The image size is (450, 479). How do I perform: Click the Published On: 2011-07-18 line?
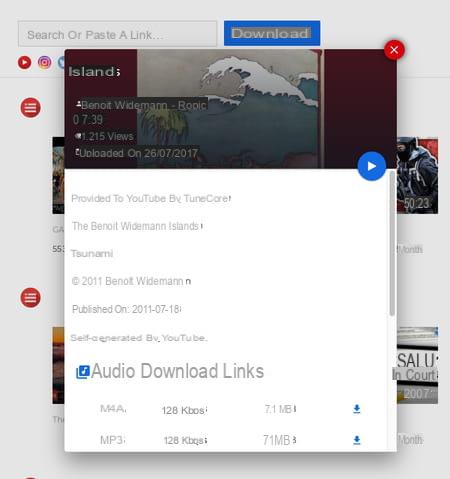click(127, 309)
